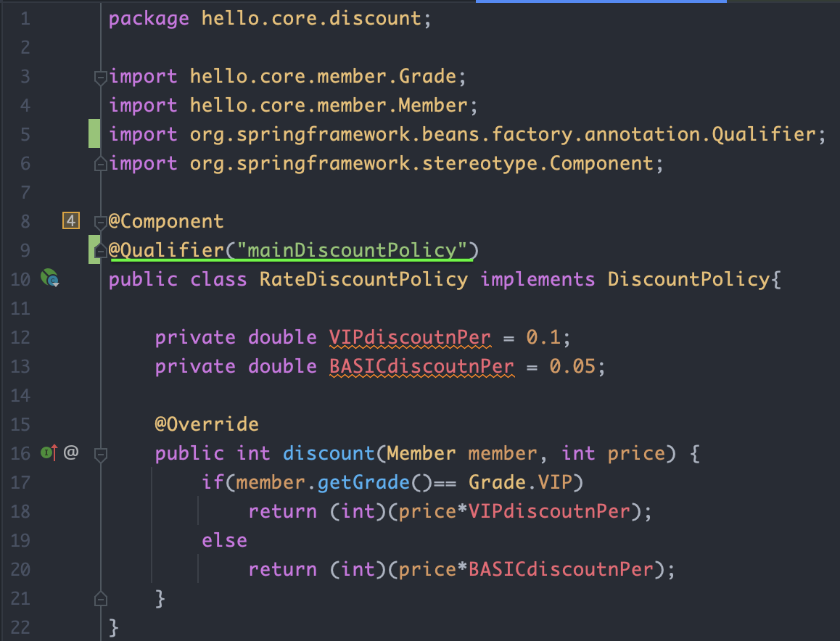Click the import org.springframework.stereotype.Component
This screenshot has width=840, height=641.
coord(421,163)
